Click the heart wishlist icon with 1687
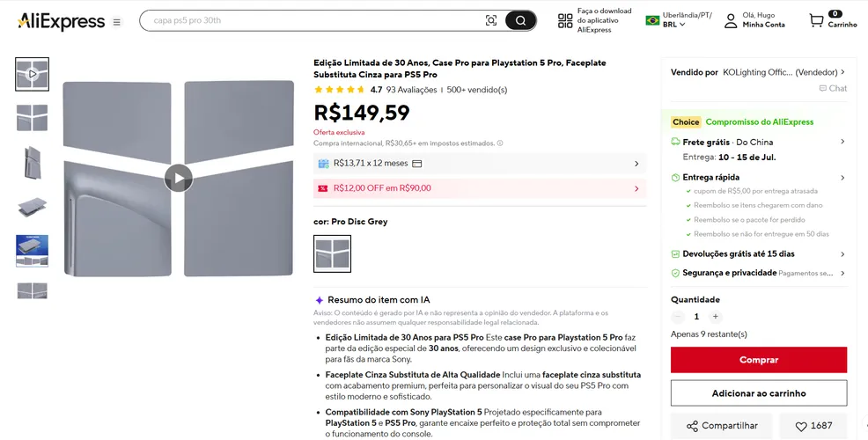Image resolution: width=868 pixels, height=440 pixels. click(x=801, y=426)
